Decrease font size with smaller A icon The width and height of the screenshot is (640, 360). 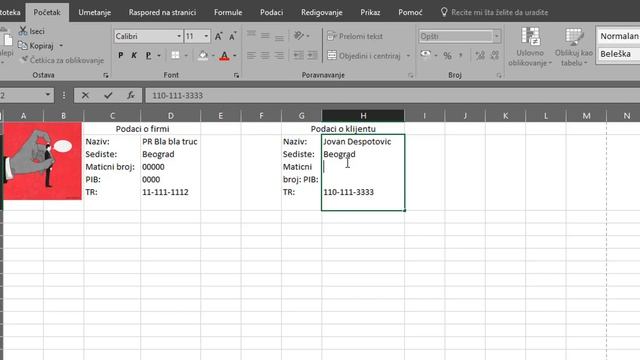click(x=233, y=36)
